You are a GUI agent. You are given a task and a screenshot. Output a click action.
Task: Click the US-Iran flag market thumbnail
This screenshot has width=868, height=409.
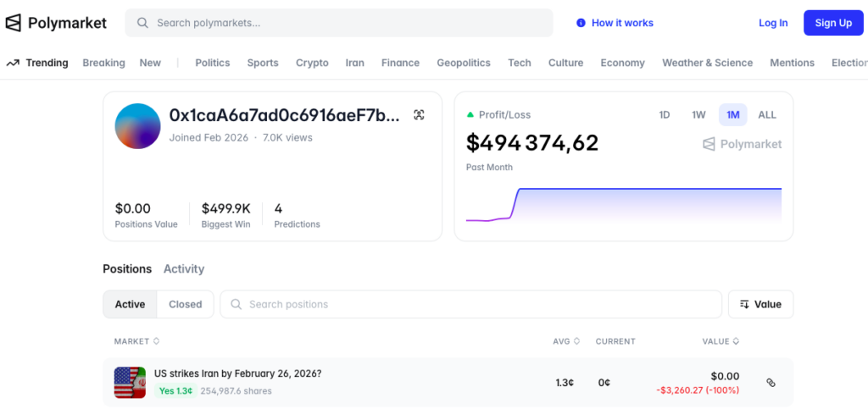click(130, 383)
